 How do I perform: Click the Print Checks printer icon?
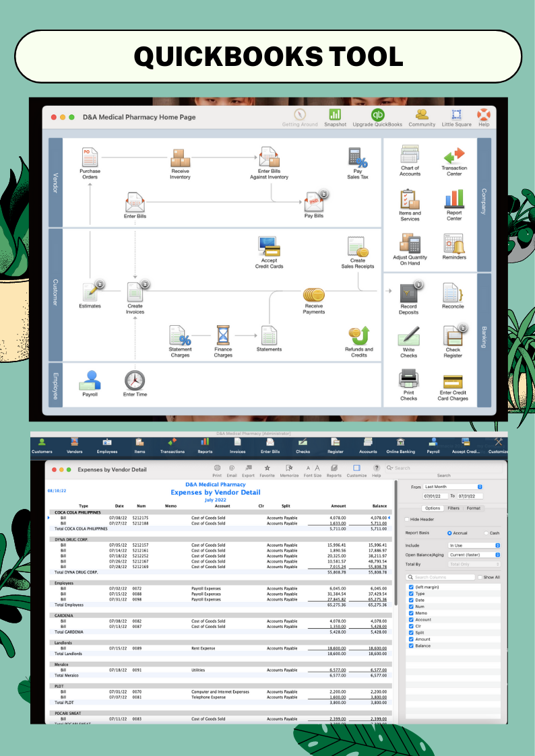point(408,379)
